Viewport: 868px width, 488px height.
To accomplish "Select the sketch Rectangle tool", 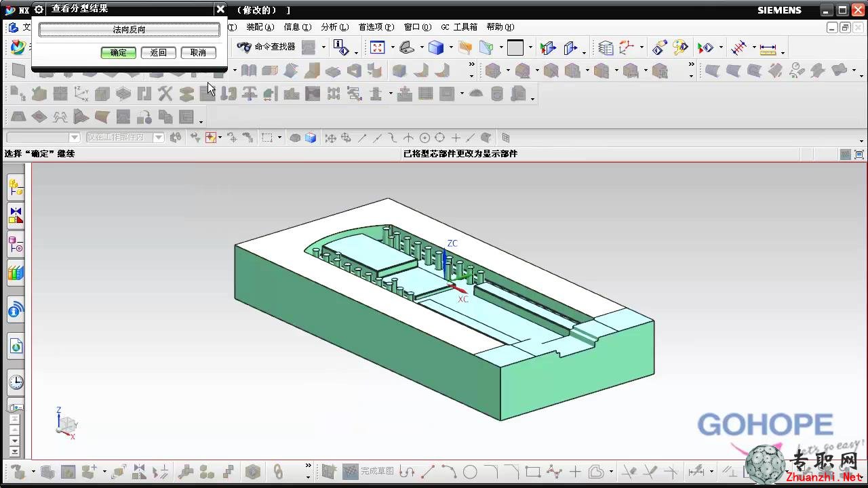I will point(532,471).
